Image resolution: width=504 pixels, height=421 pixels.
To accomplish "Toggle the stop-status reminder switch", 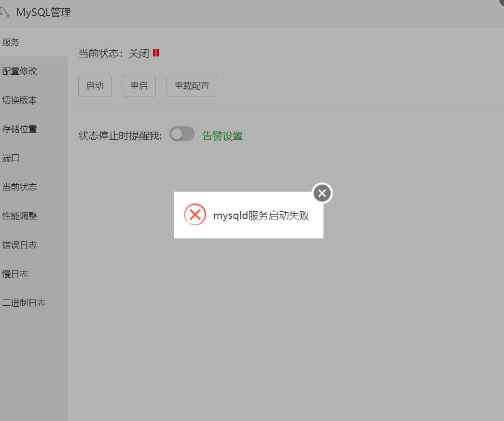I will [x=182, y=134].
